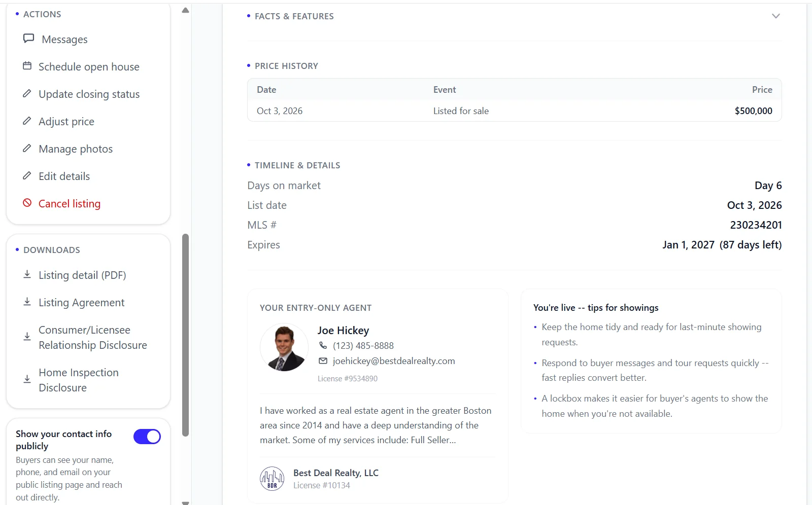Click the calendar icon for Schedule open house
Viewport: 812px width, 505px height.
point(27,66)
